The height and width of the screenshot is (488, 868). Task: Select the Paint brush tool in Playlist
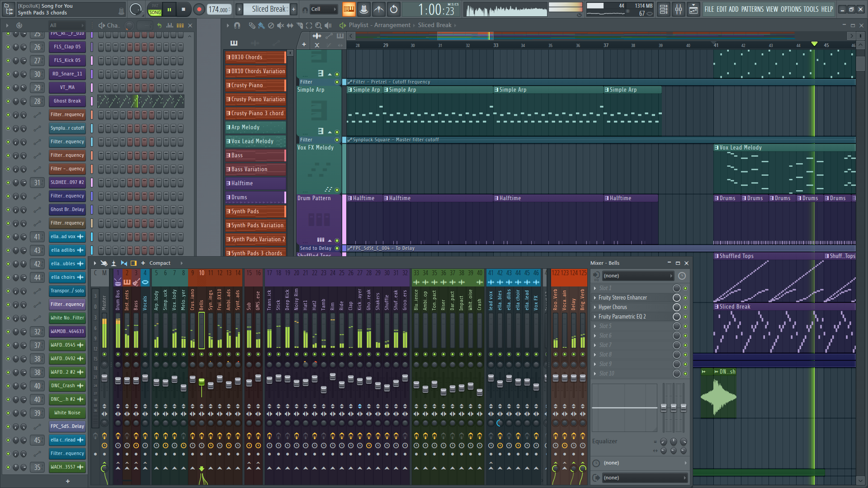click(261, 25)
